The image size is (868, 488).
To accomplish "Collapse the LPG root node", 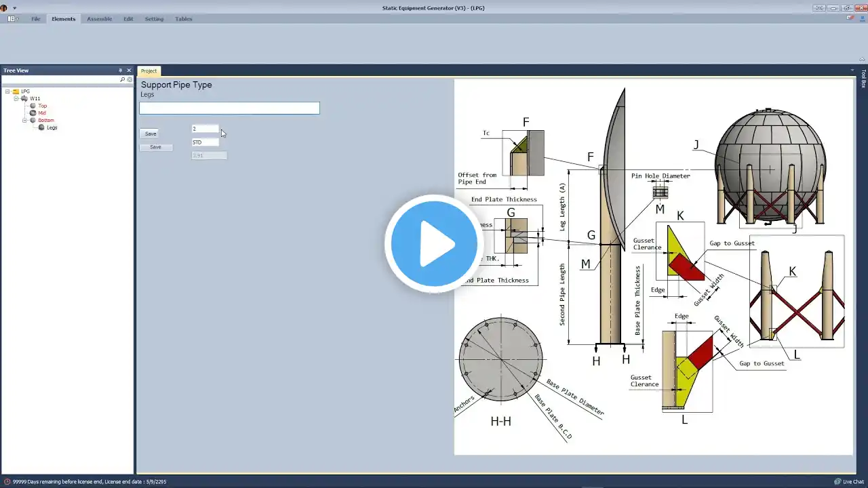I will click(x=7, y=91).
